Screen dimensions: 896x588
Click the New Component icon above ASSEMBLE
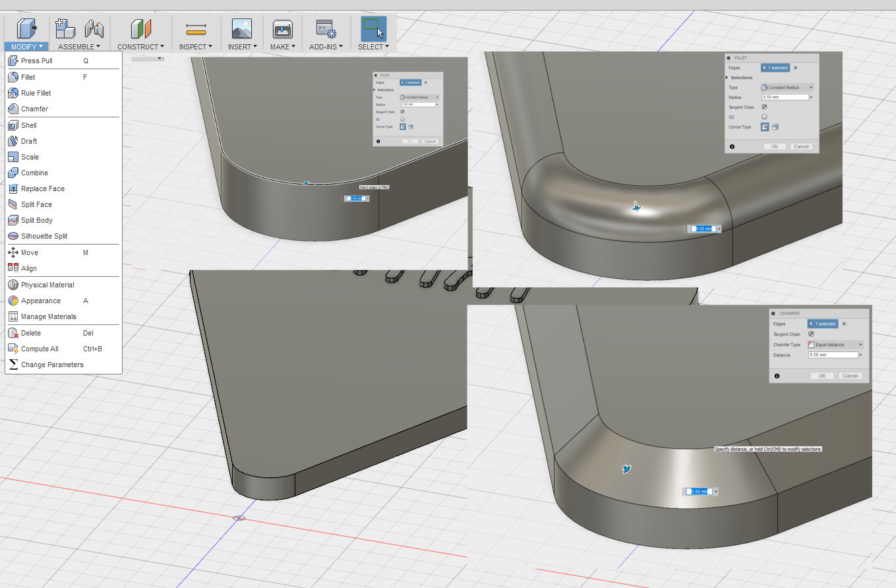pyautogui.click(x=65, y=28)
